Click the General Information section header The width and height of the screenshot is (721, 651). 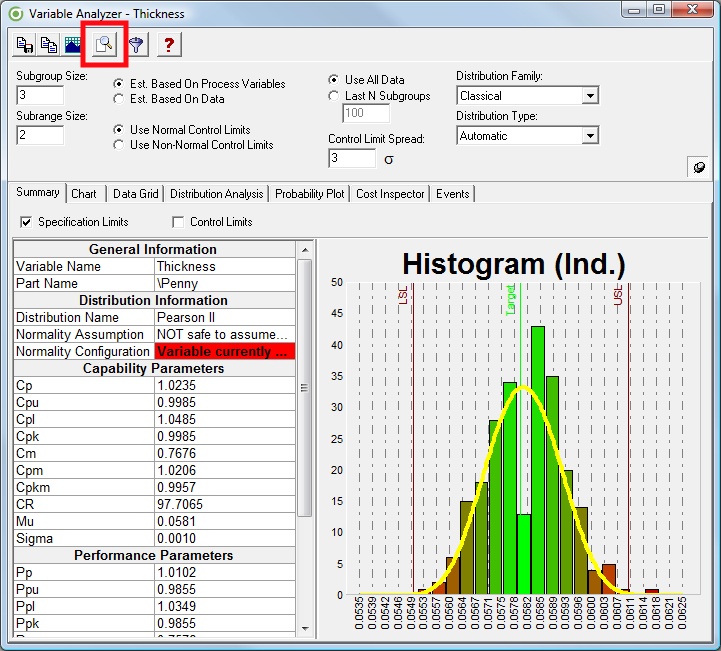click(x=154, y=249)
